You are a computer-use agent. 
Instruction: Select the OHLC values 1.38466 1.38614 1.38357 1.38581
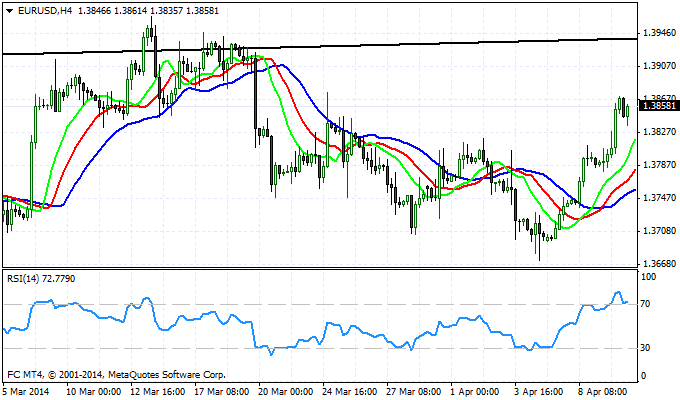tap(149, 11)
